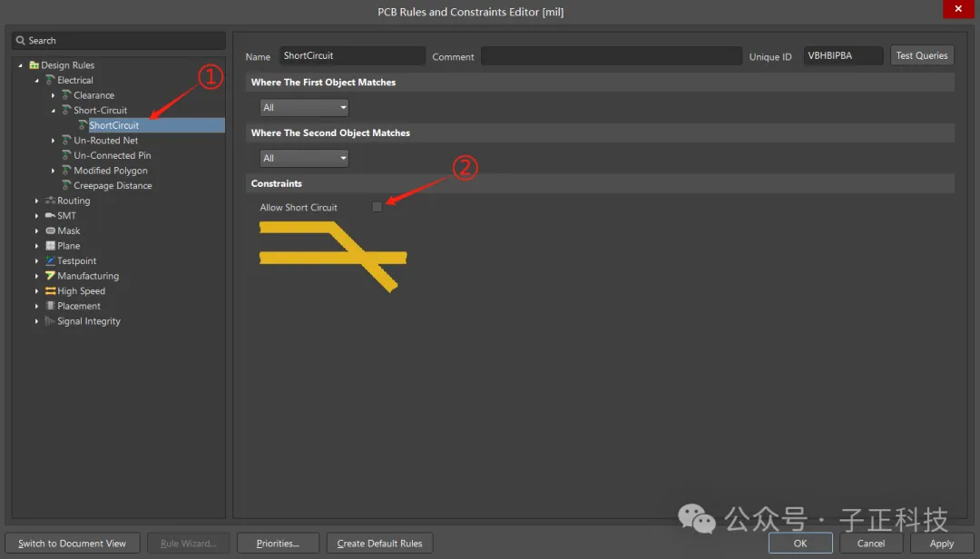This screenshot has width=980, height=559.
Task: Confirm with the OK button
Action: [x=800, y=544]
